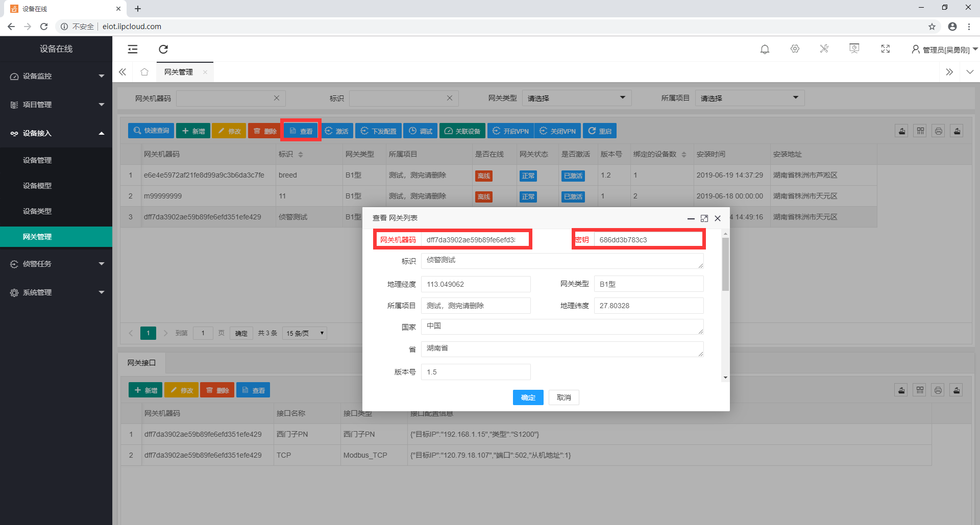980x525 pixels.
Task: Click the 激活 button
Action: pyautogui.click(x=336, y=131)
